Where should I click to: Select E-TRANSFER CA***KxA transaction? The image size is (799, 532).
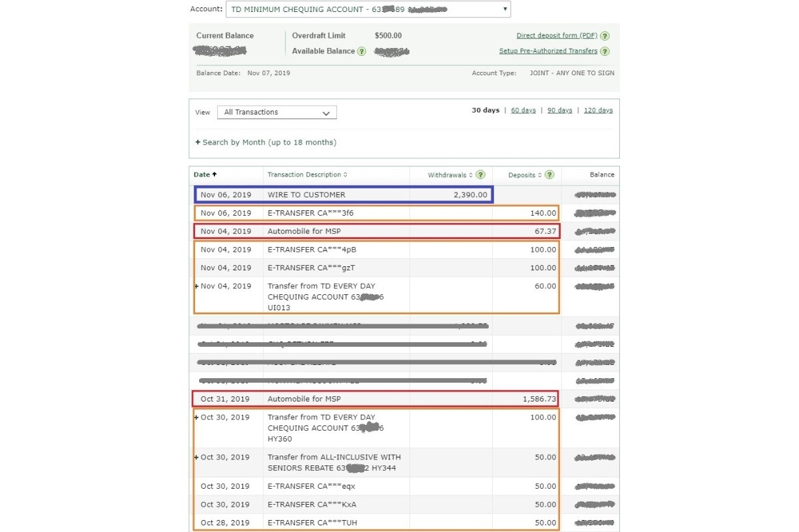[x=312, y=504]
